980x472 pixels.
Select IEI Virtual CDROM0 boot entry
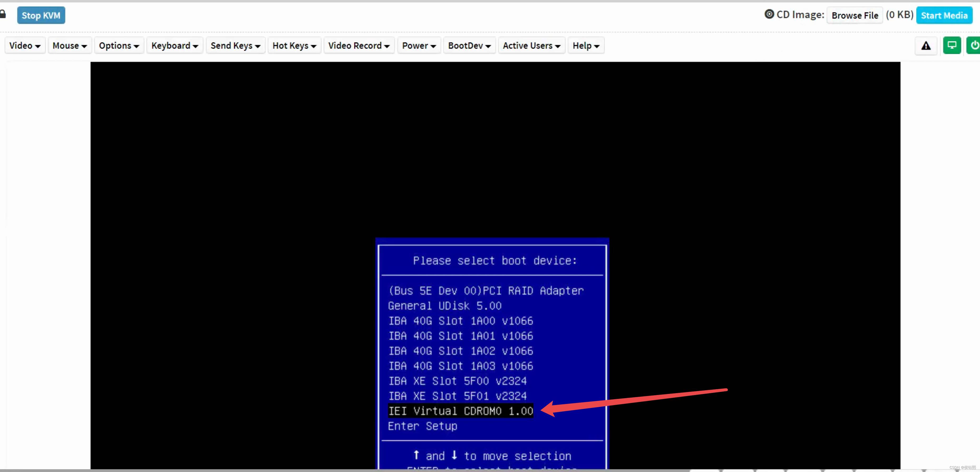460,411
